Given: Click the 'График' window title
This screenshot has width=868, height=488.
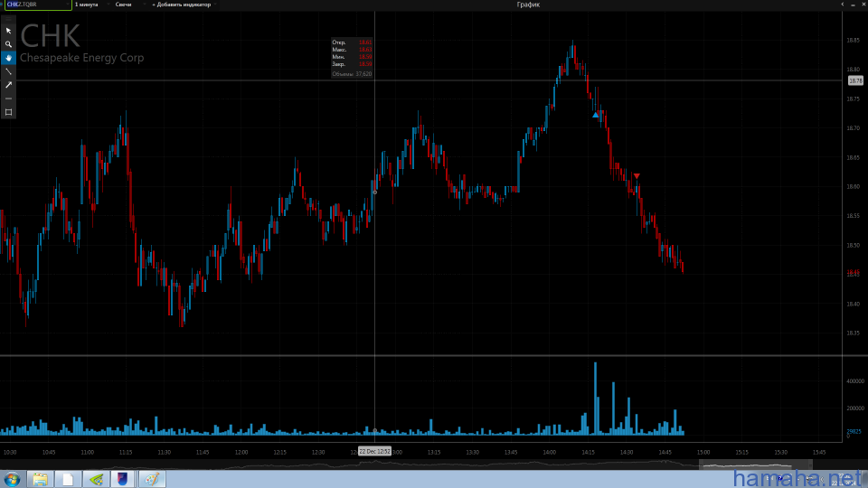Looking at the screenshot, I should (528, 5).
